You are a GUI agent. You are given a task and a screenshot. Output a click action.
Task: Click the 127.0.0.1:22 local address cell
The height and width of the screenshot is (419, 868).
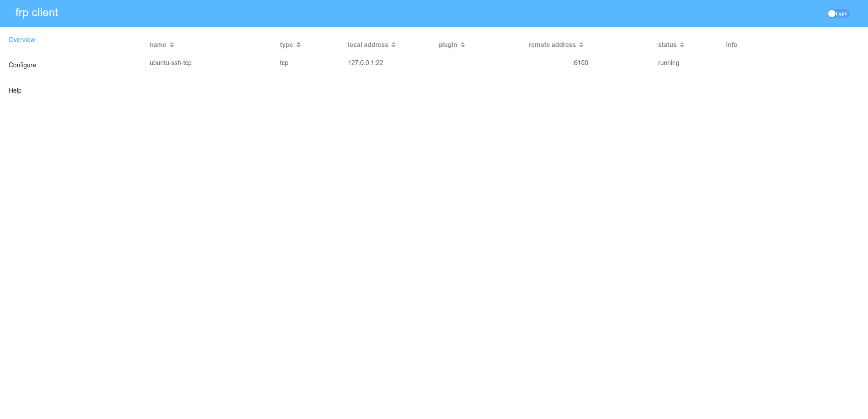point(365,63)
